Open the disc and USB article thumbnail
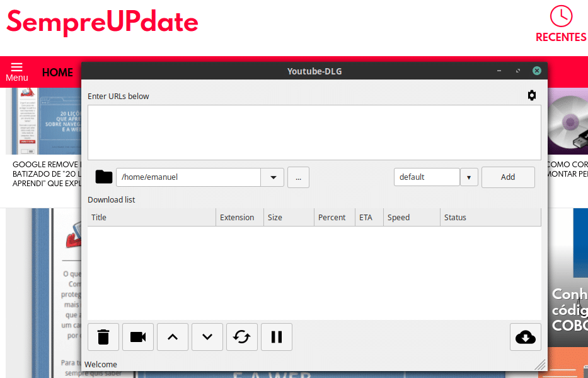The image size is (588, 378). coord(568,121)
